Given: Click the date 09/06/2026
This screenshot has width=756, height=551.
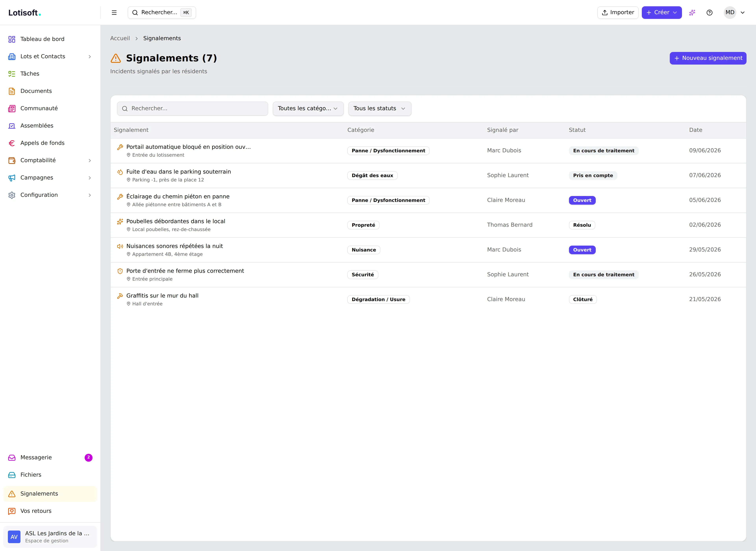Looking at the screenshot, I should pos(705,151).
